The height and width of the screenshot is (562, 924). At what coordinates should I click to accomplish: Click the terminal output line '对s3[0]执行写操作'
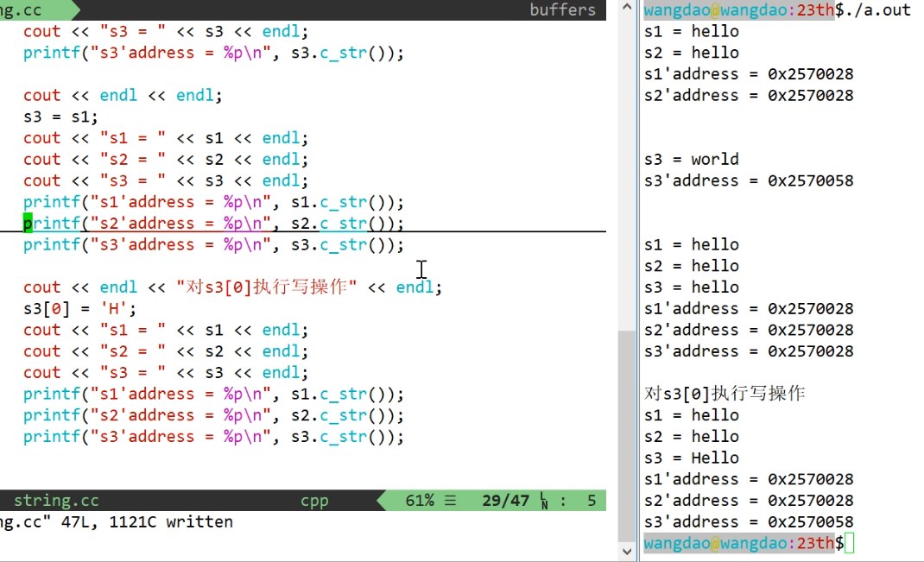point(725,394)
